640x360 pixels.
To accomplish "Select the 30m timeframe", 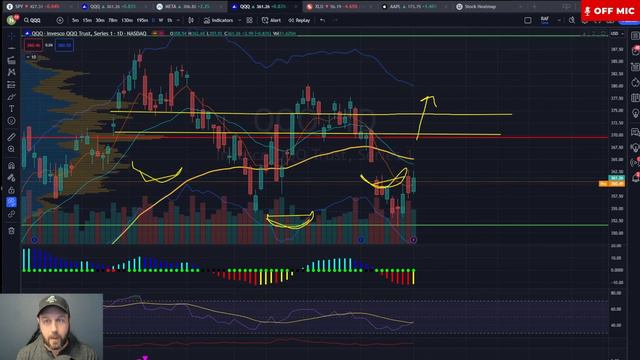I will click(x=100, y=20).
